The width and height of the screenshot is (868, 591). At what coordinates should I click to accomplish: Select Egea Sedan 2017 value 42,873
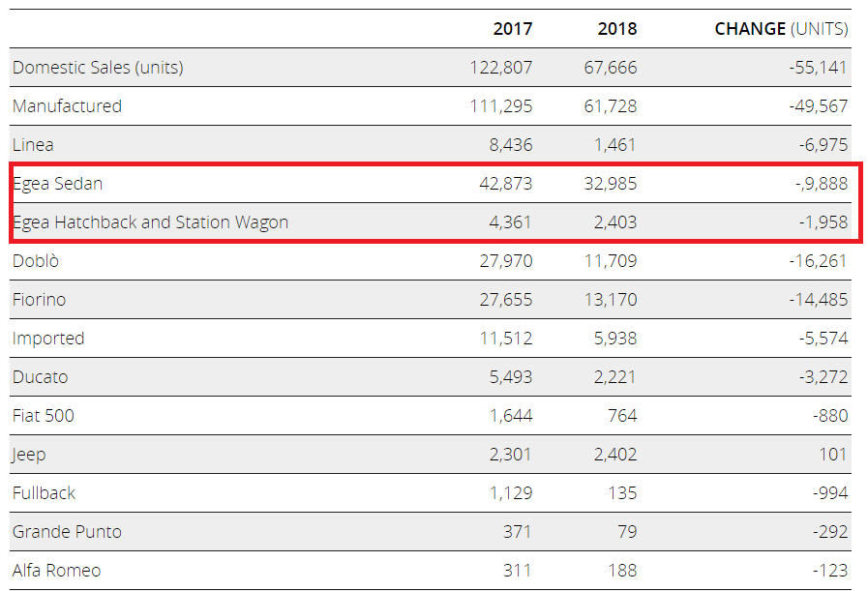pos(506,184)
